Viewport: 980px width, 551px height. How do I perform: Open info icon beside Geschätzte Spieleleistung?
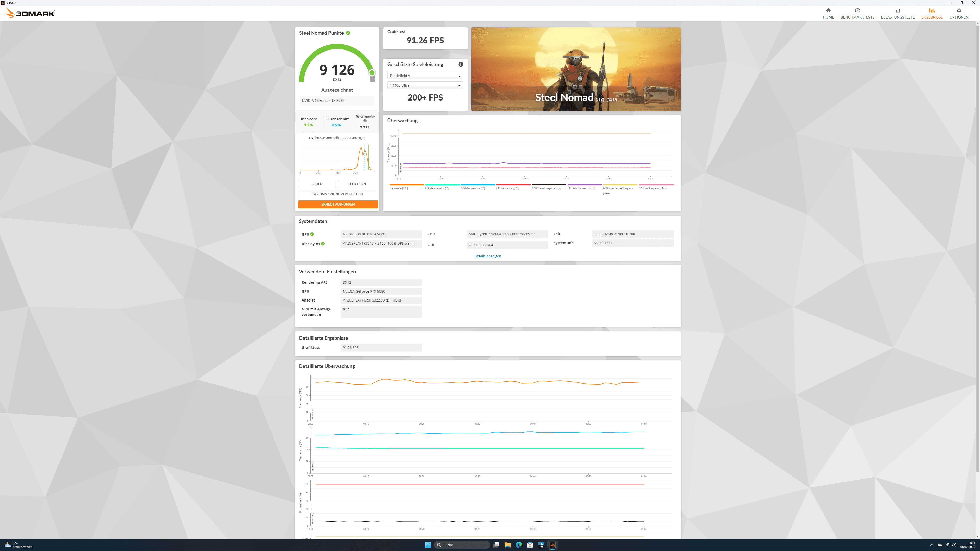coord(461,64)
